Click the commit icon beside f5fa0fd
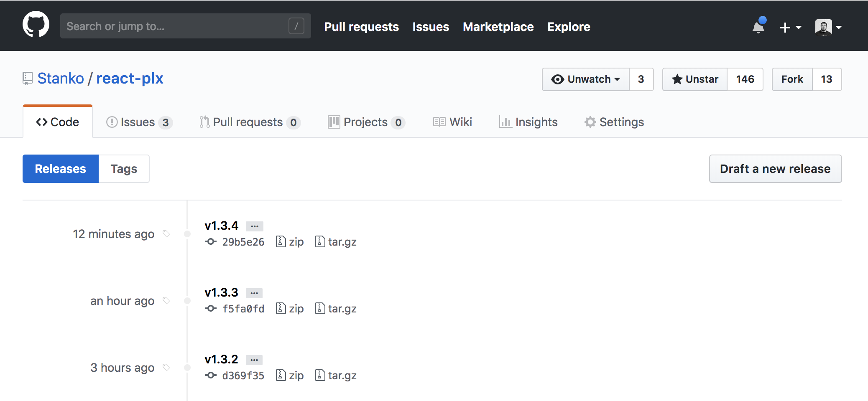868x401 pixels. click(211, 308)
